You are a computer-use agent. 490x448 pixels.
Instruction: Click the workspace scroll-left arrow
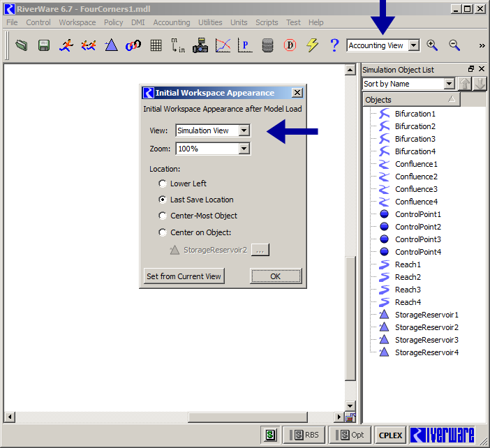10,417
